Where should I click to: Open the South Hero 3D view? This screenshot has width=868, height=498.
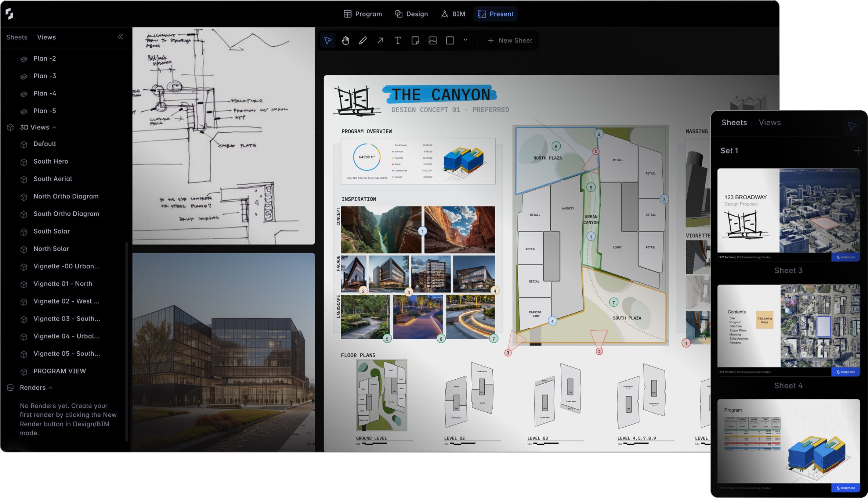pyautogui.click(x=51, y=161)
